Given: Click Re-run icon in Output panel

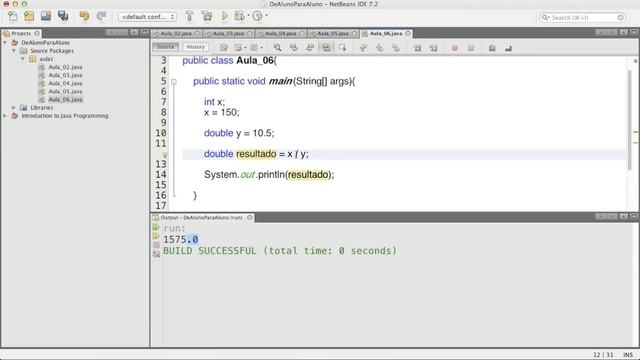Looking at the screenshot, I should 156,227.
